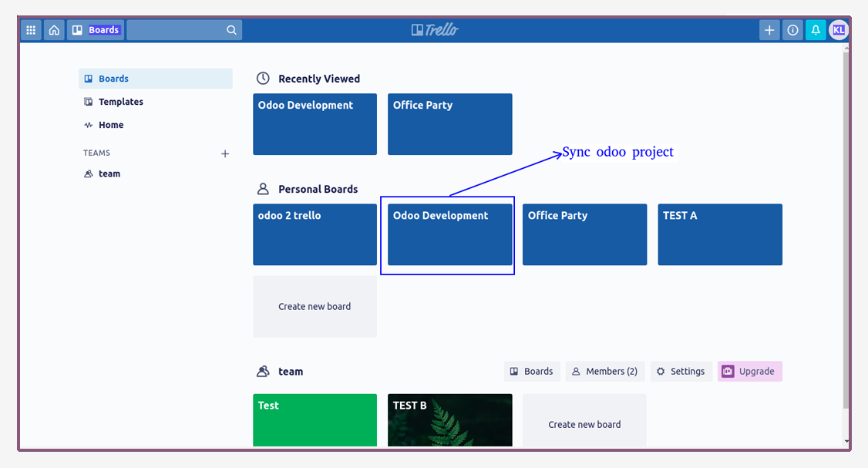The image size is (868, 468).
Task: Click the plus create button in header
Action: click(769, 30)
